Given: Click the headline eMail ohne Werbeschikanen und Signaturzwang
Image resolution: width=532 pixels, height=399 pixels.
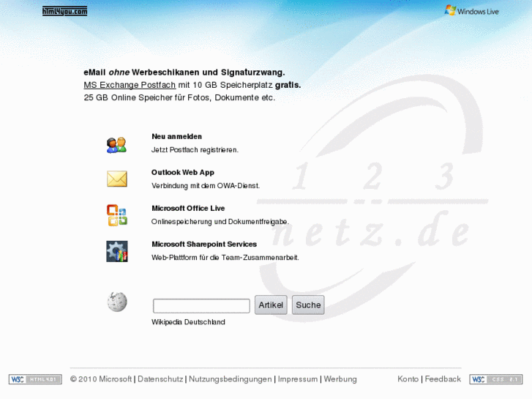Looking at the screenshot, I should (x=184, y=72).
